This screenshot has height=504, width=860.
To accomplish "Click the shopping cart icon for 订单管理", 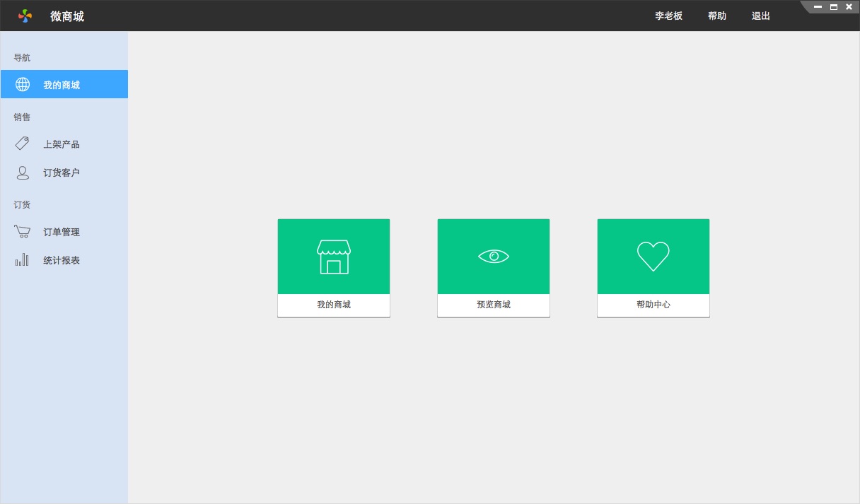I will point(23,231).
